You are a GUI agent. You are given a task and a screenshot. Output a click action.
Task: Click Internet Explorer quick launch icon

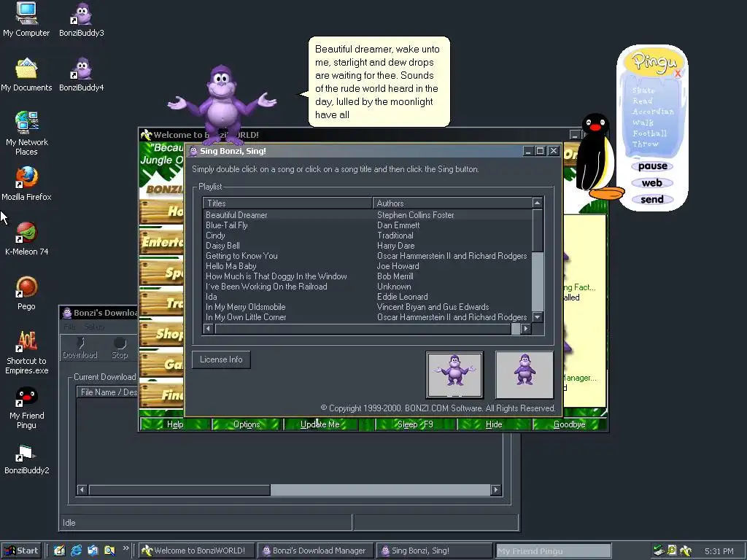coord(76,551)
